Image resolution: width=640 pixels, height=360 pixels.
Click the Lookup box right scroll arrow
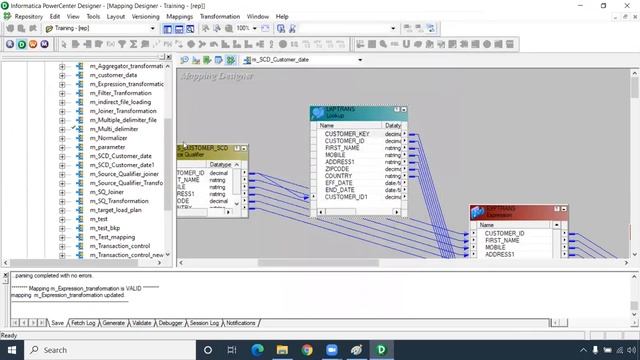coord(396,212)
